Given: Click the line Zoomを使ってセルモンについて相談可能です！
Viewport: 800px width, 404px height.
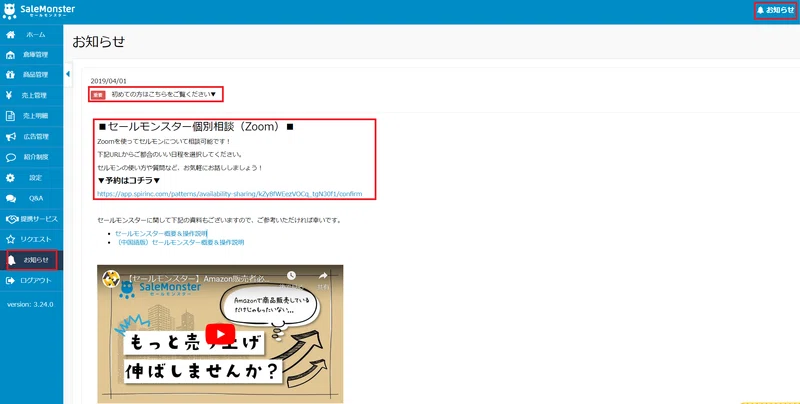Looking at the screenshot, I should [164, 141].
